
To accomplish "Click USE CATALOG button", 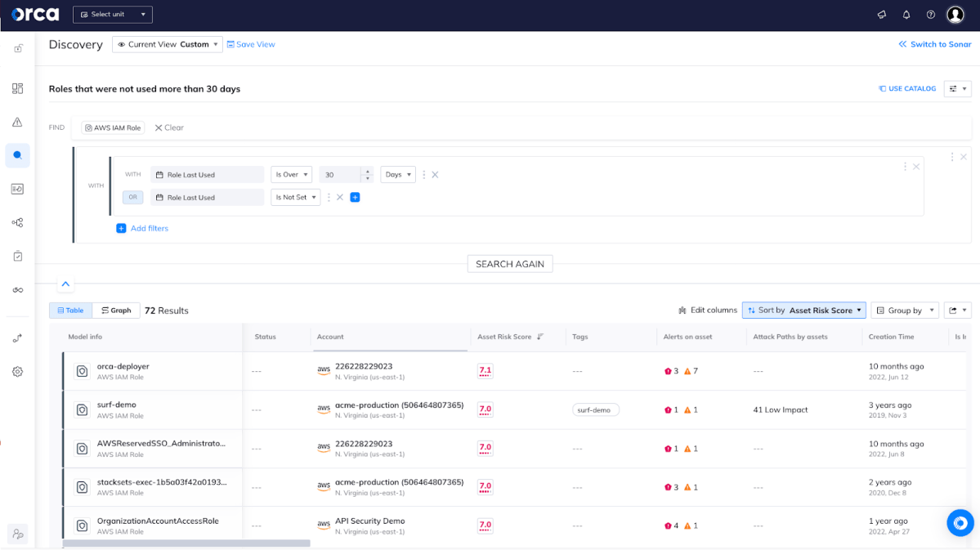I will [907, 89].
